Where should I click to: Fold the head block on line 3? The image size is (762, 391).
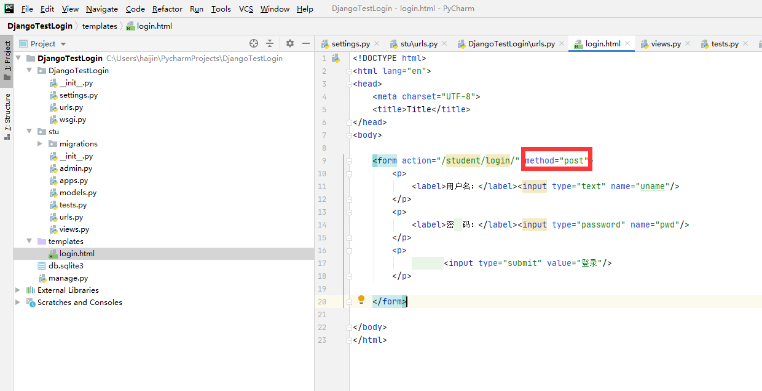[348, 84]
